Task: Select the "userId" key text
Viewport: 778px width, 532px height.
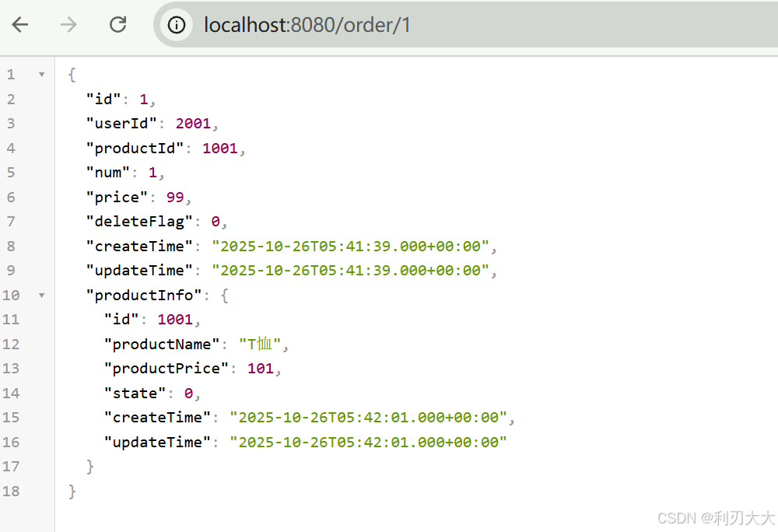Action: click(x=121, y=124)
